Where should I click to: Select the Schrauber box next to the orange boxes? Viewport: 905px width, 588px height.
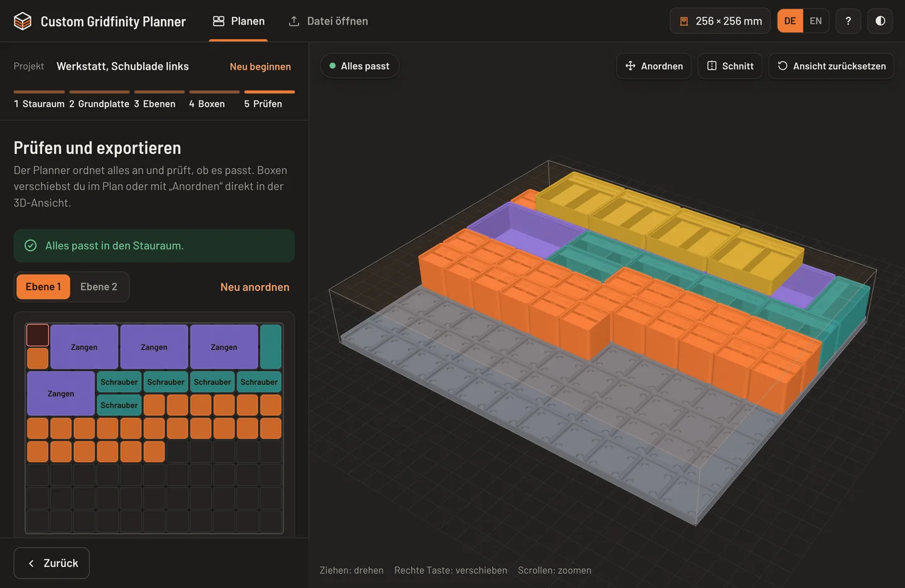(119, 405)
